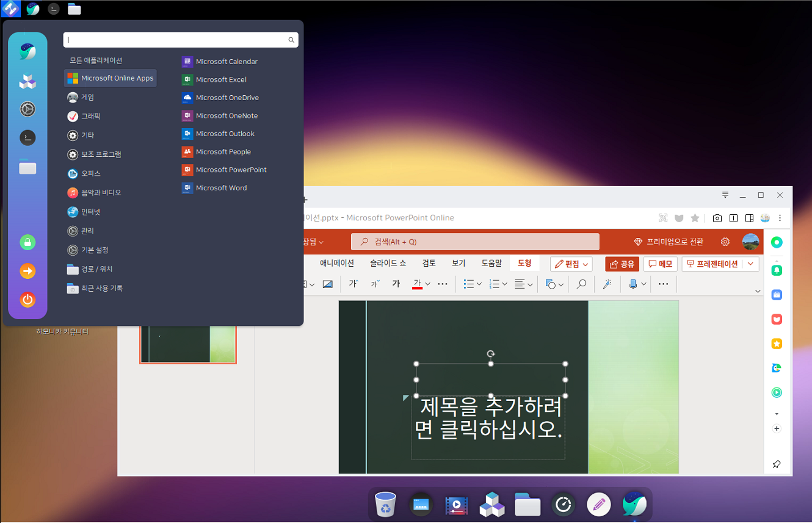Select the bulleted list tool

[469, 284]
